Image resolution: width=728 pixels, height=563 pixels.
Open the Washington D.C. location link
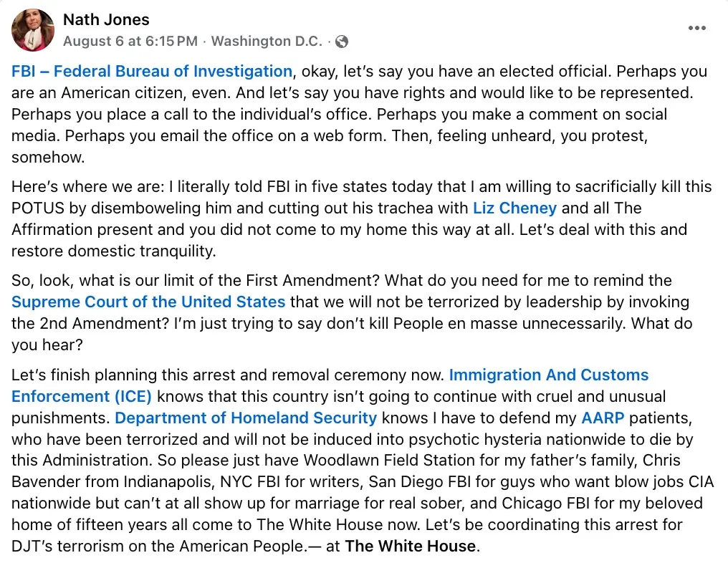tap(267, 42)
